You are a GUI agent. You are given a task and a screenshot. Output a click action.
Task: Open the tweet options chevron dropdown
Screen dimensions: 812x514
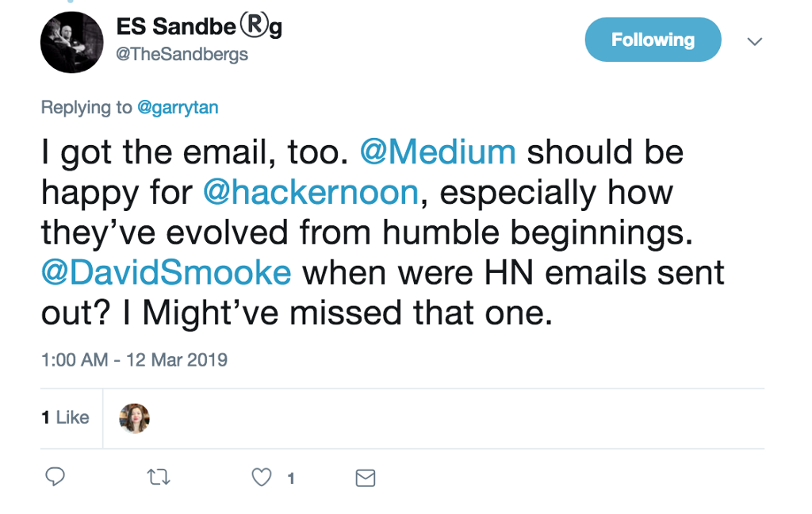[755, 41]
